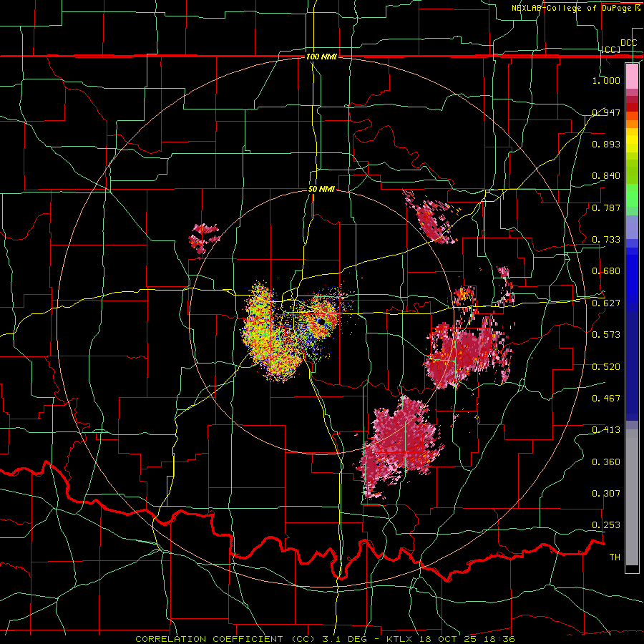Select the 1.000 scale value
Viewport: 644px width, 644px height.
(x=606, y=80)
